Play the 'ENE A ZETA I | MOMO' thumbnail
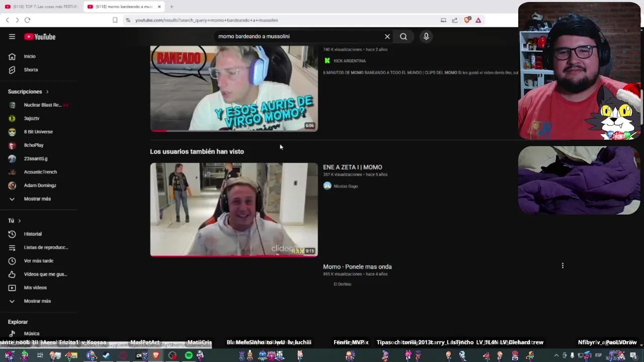The width and height of the screenshot is (644, 362). click(x=234, y=210)
